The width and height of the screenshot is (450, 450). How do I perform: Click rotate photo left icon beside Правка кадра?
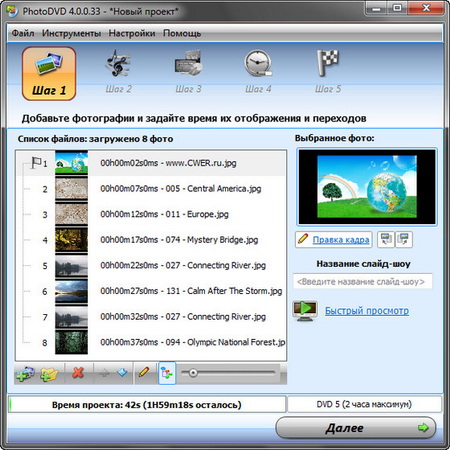[386, 239]
